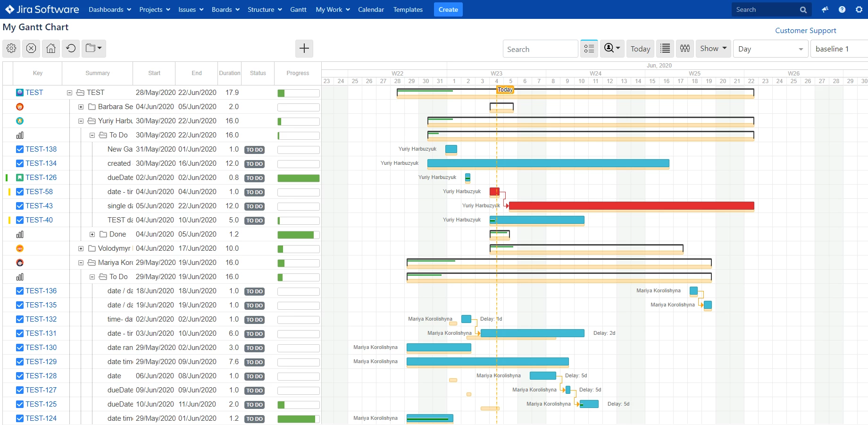868x425 pixels.
Task: Click TEST-134 task type checkbox icon
Action: coord(20,163)
